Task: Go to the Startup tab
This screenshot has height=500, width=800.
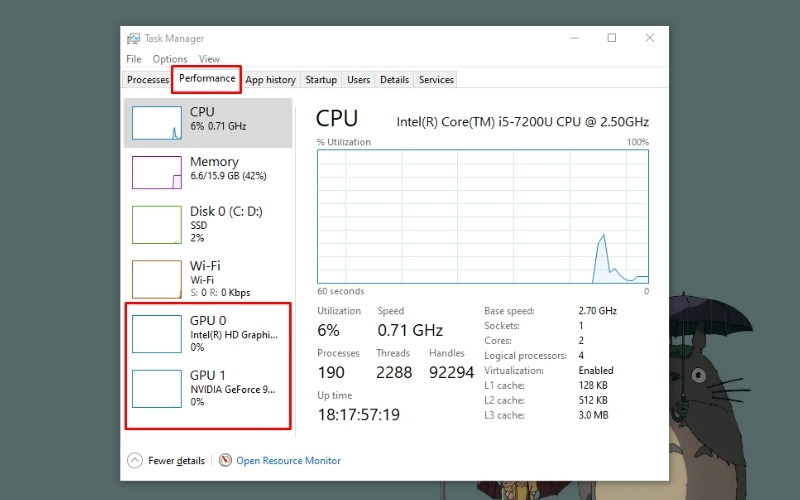Action: pyautogui.click(x=321, y=80)
